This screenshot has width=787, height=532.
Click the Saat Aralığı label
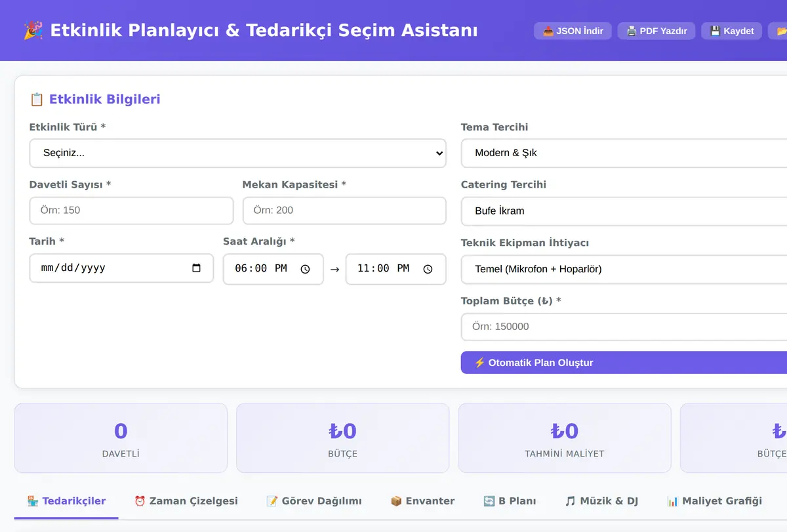(259, 241)
